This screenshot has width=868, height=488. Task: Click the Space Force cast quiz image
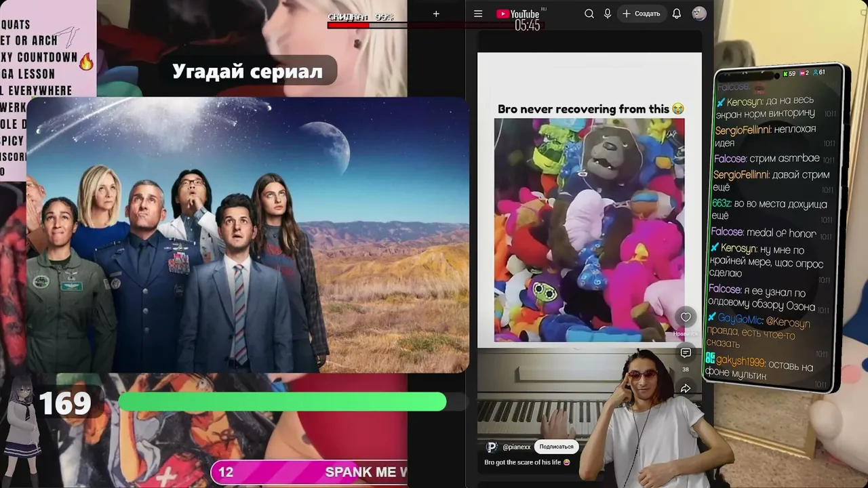(x=248, y=235)
